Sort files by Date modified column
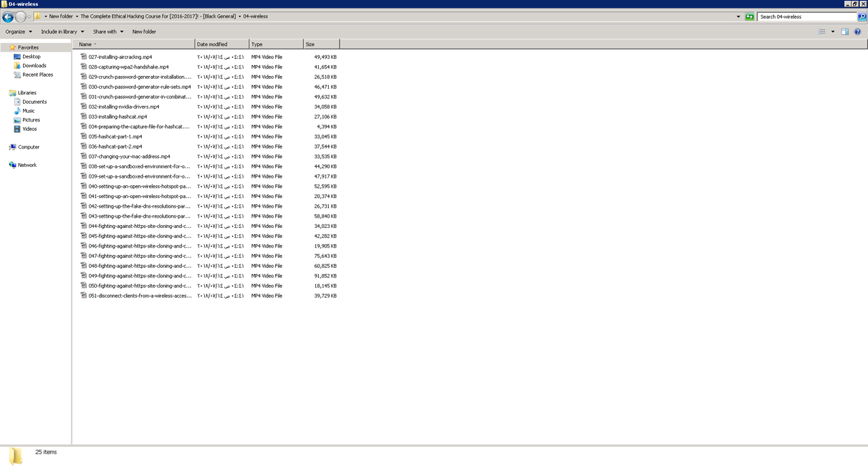868x468 pixels. pyautogui.click(x=221, y=44)
